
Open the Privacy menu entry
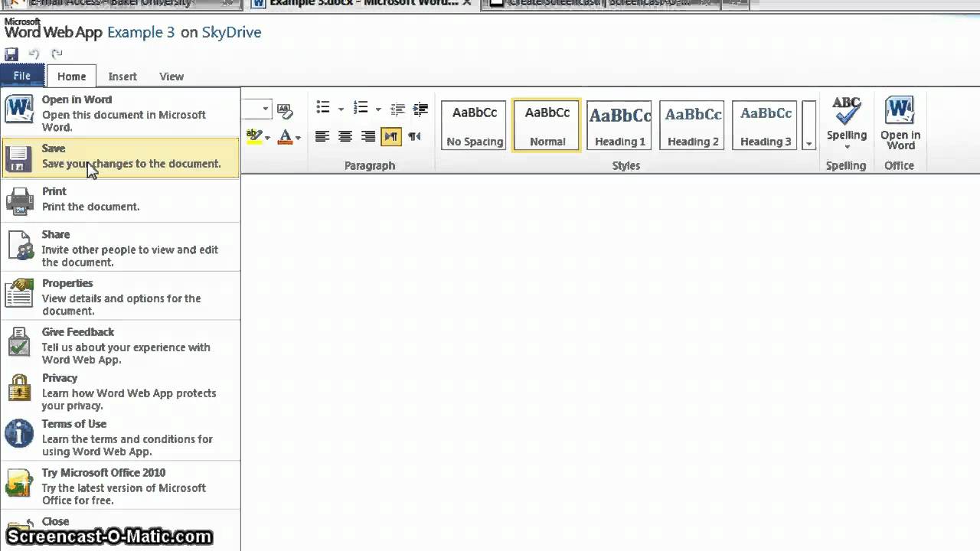(121, 391)
